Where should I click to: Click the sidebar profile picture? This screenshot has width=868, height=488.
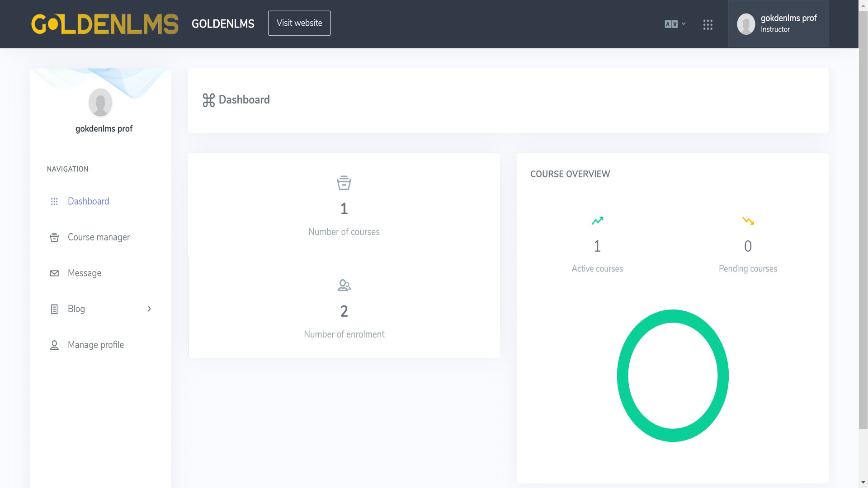tap(100, 103)
